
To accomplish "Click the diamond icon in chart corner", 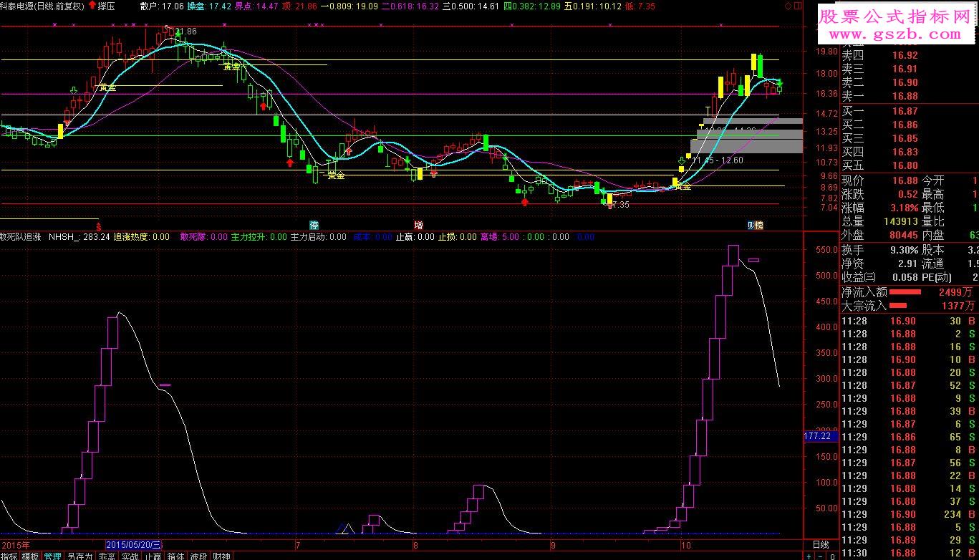I will point(788,6).
